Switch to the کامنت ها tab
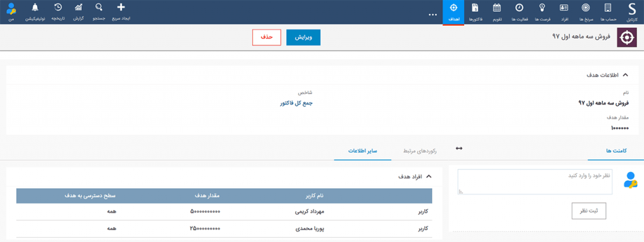 point(616,151)
